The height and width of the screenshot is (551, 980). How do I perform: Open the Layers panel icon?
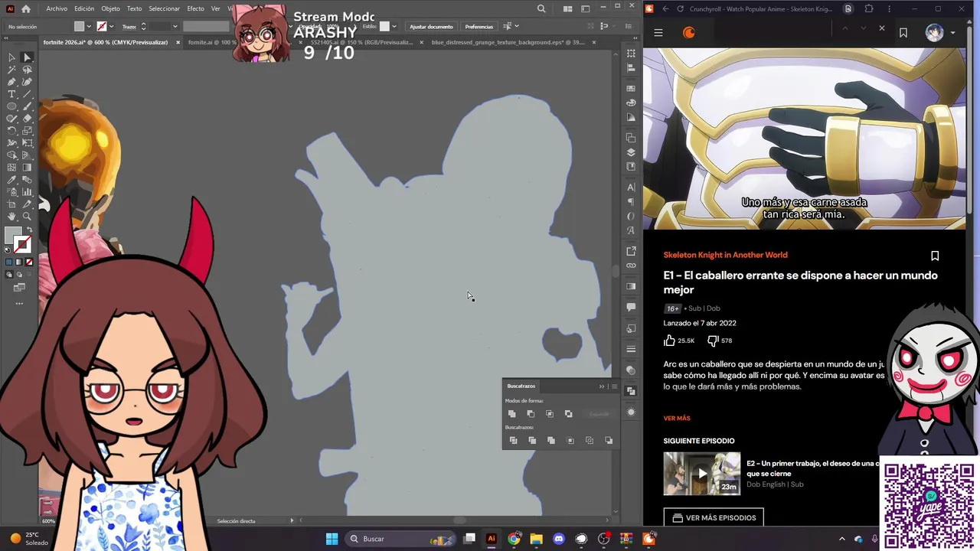631,152
